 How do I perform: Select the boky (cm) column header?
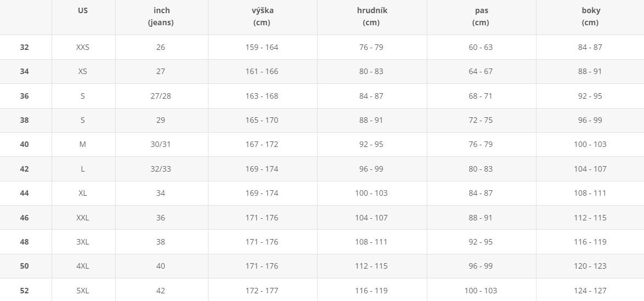590,17
